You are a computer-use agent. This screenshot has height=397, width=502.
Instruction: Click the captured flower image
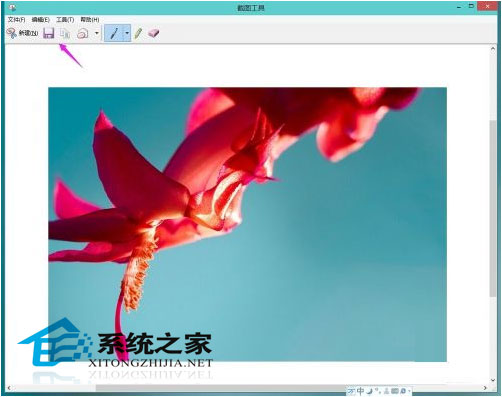[247, 224]
